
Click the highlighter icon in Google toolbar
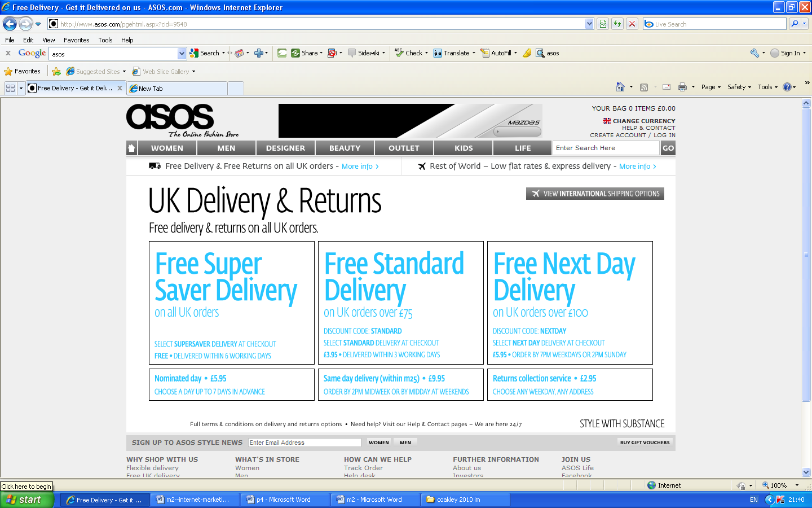click(x=527, y=53)
